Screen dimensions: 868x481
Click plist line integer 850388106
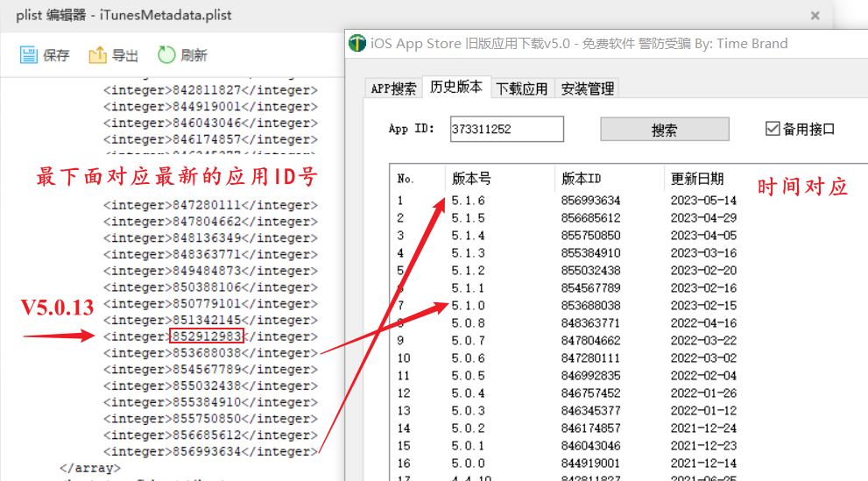click(210, 287)
